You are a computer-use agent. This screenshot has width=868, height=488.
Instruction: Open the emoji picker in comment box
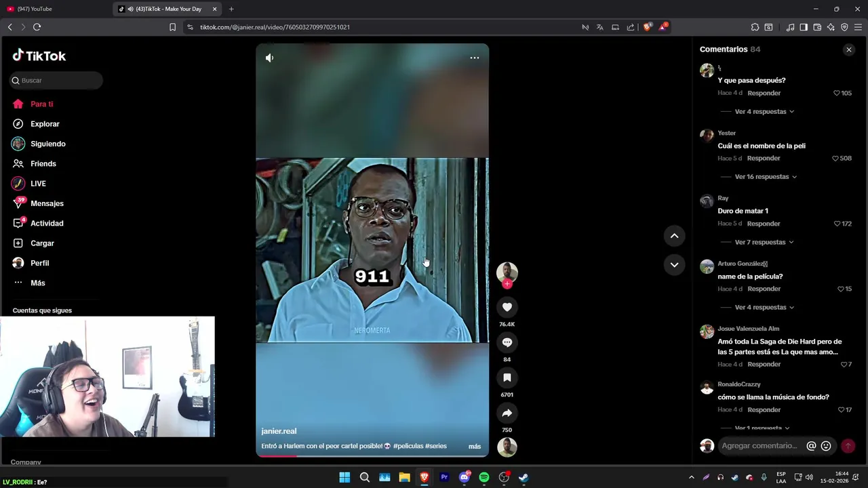(x=826, y=446)
